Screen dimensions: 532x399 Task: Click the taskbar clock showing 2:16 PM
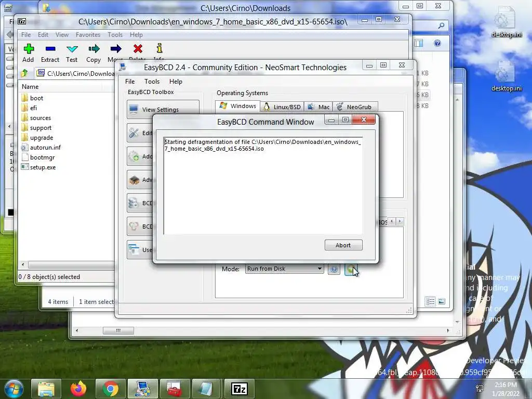click(x=506, y=389)
